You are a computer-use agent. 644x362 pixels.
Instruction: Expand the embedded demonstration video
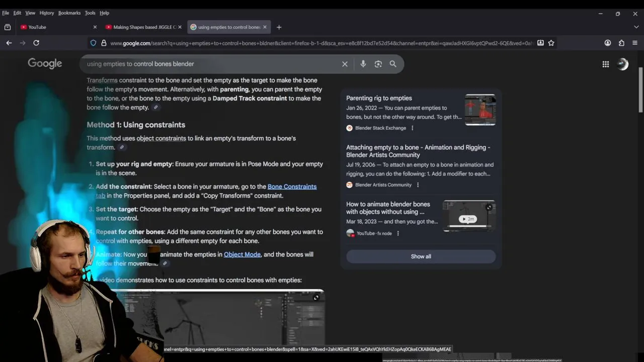click(316, 298)
